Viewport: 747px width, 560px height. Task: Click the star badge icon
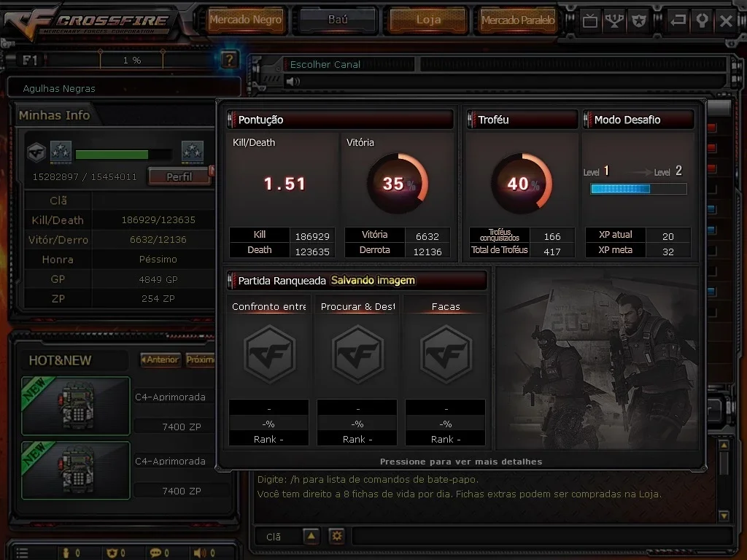coord(639,20)
